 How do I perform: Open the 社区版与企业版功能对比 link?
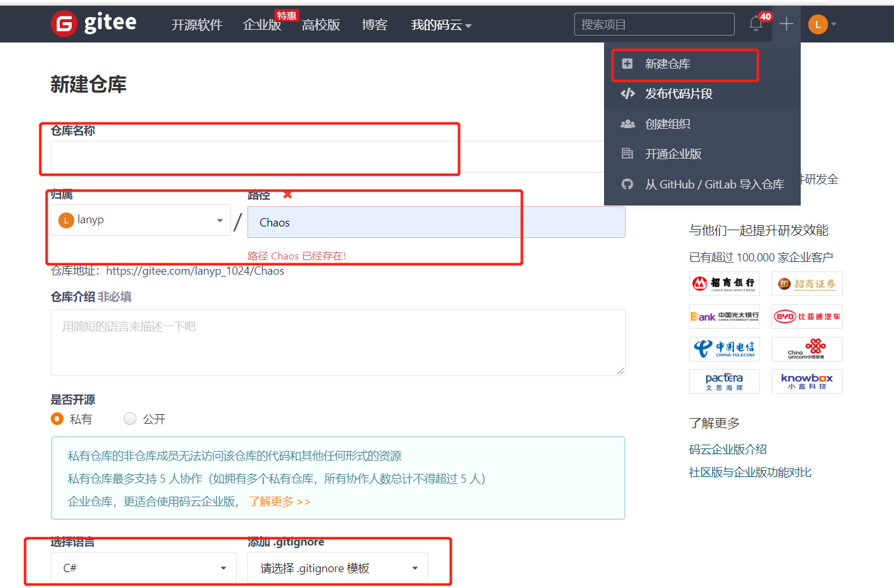750,473
